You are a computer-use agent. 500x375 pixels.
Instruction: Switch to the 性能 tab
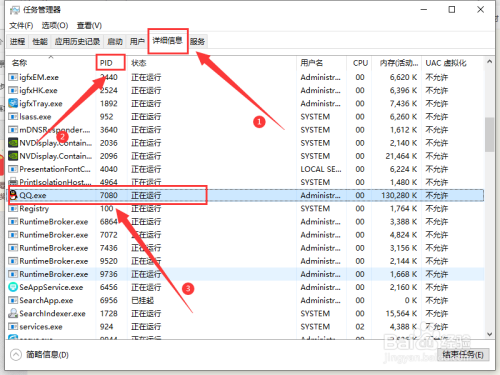tap(40, 41)
